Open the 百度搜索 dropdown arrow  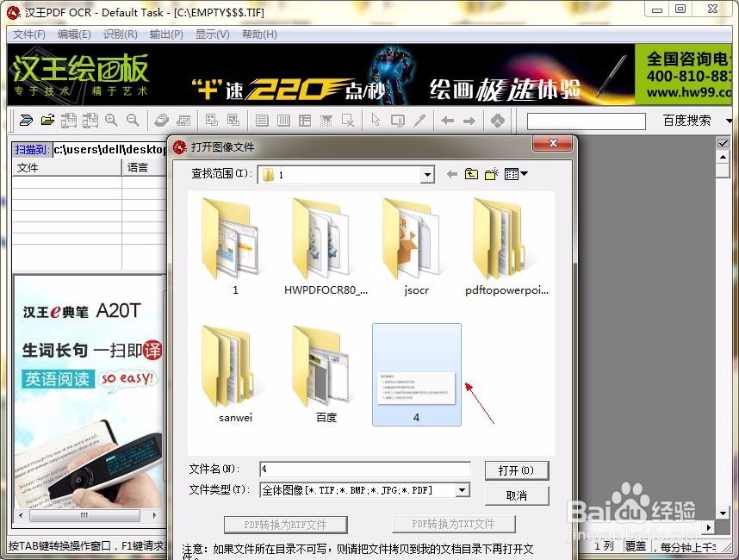[x=729, y=121]
